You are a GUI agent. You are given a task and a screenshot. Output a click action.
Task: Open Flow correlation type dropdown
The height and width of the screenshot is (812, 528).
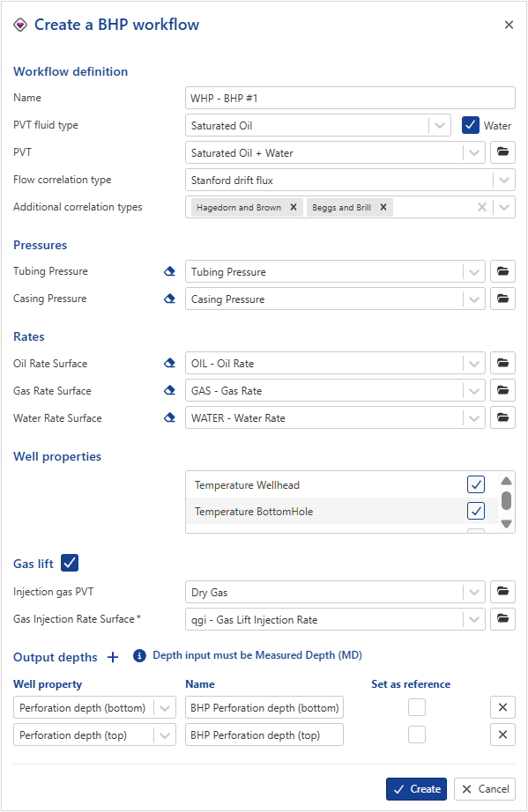tap(504, 181)
